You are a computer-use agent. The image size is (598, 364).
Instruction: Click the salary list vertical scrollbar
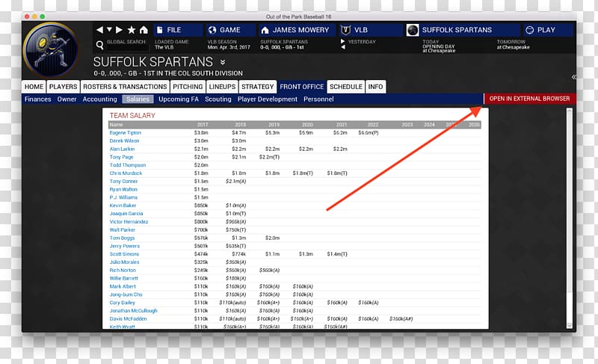pyautogui.click(x=570, y=218)
